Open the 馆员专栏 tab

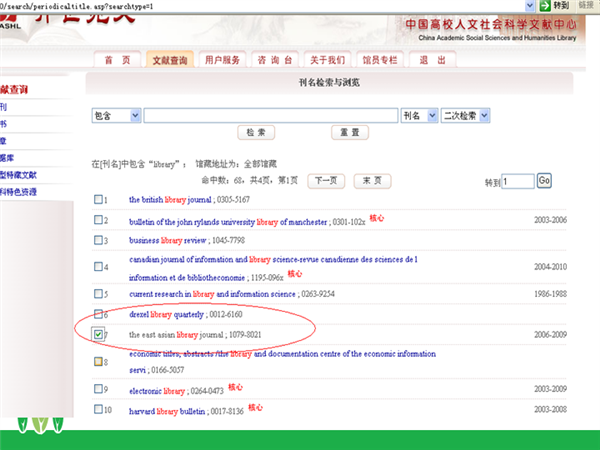pos(380,60)
